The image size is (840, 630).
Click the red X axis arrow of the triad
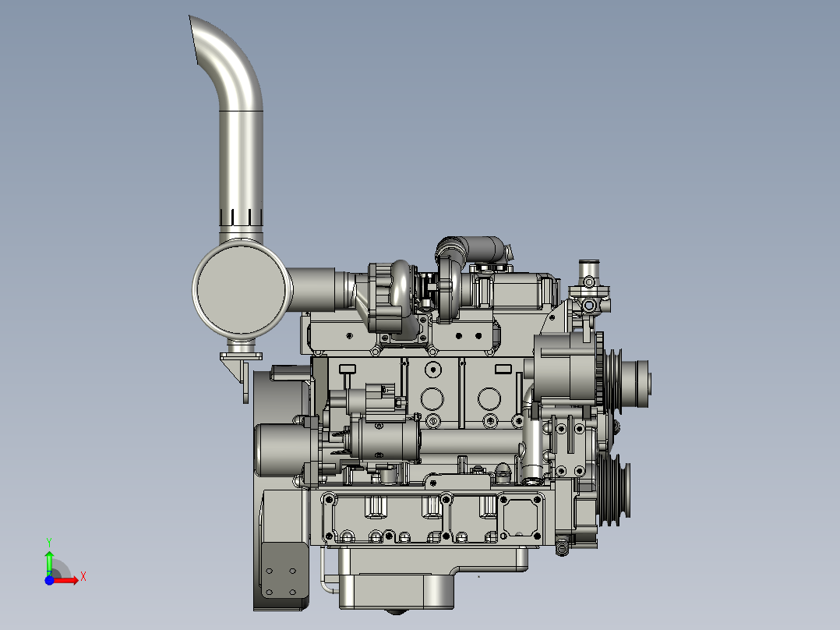coord(66,580)
